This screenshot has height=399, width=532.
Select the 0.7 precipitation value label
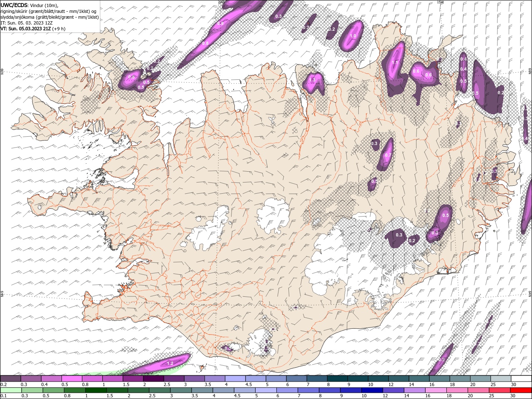pos(388,155)
